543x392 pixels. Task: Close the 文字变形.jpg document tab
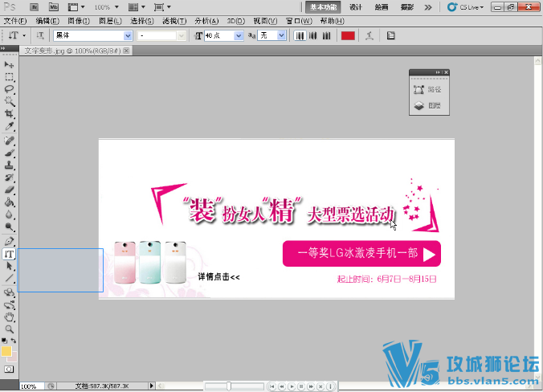click(x=126, y=51)
